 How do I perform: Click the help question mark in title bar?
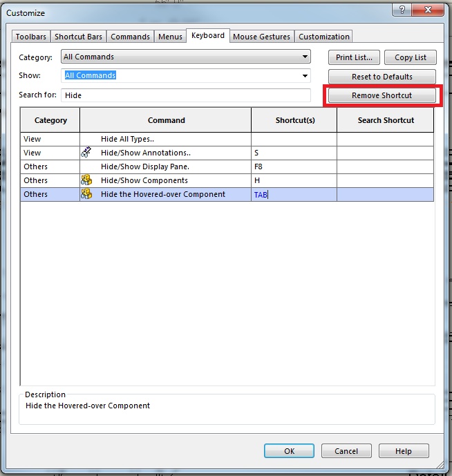402,10
